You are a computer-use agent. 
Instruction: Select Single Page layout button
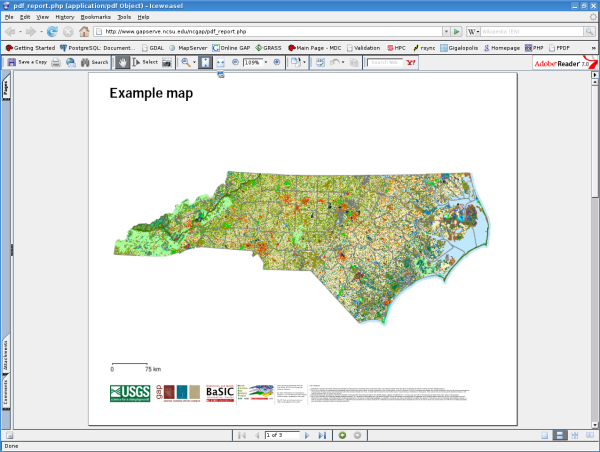[544, 436]
